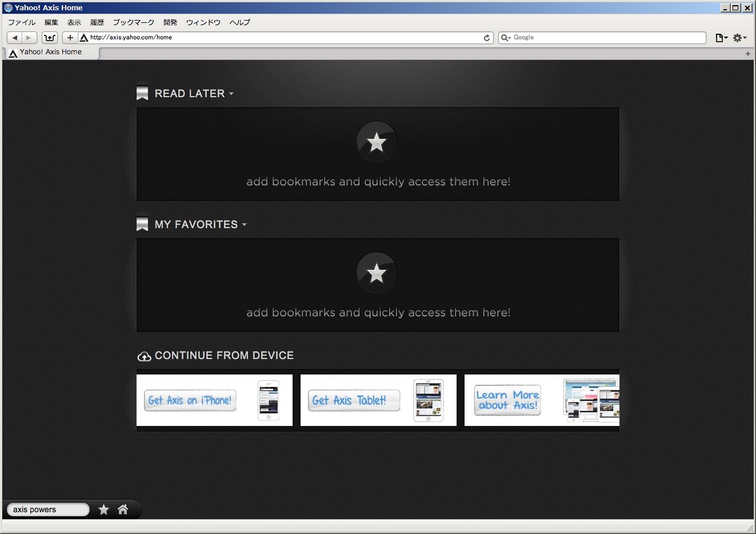Screen dimensions: 756x534
Task: Go forward using the browser forward arrow
Action: tap(29, 38)
